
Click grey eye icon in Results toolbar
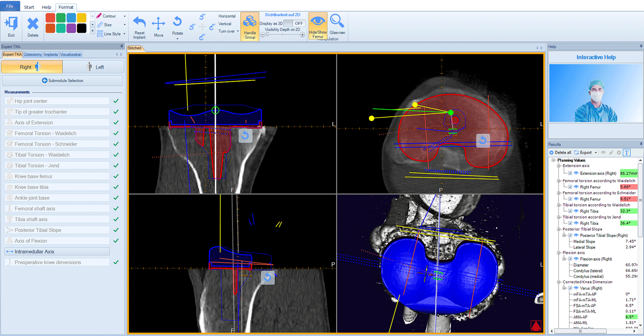point(603,153)
